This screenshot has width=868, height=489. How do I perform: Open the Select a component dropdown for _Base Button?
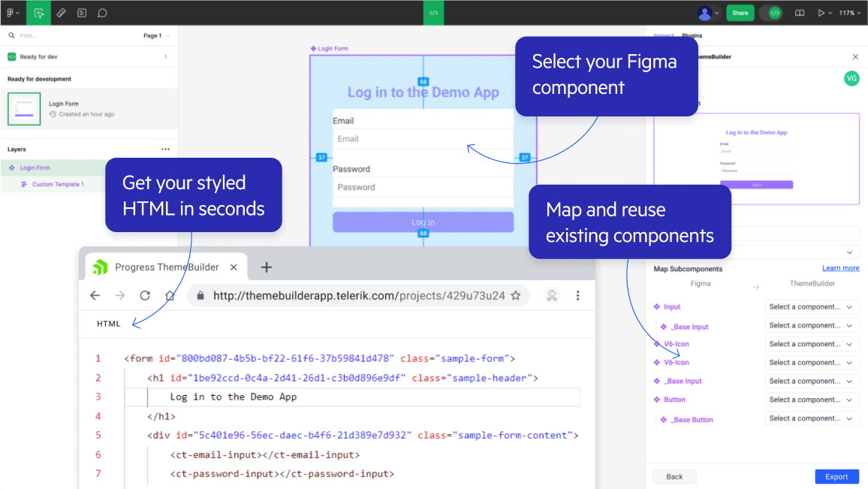(811, 418)
